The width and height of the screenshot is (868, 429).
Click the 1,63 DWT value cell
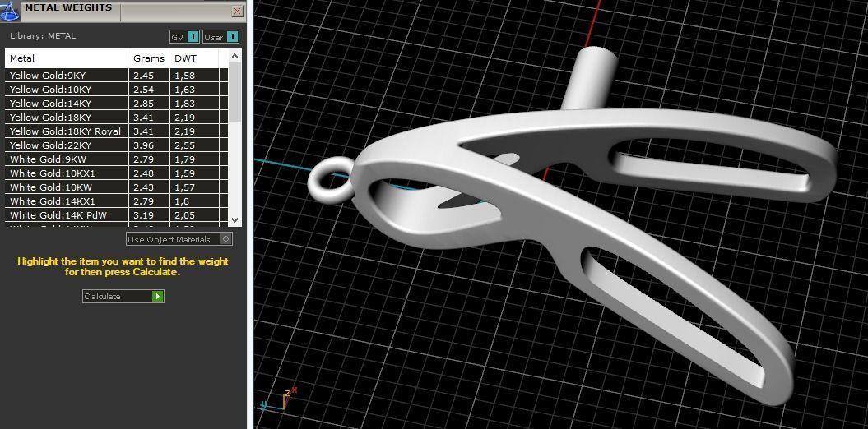(194, 89)
